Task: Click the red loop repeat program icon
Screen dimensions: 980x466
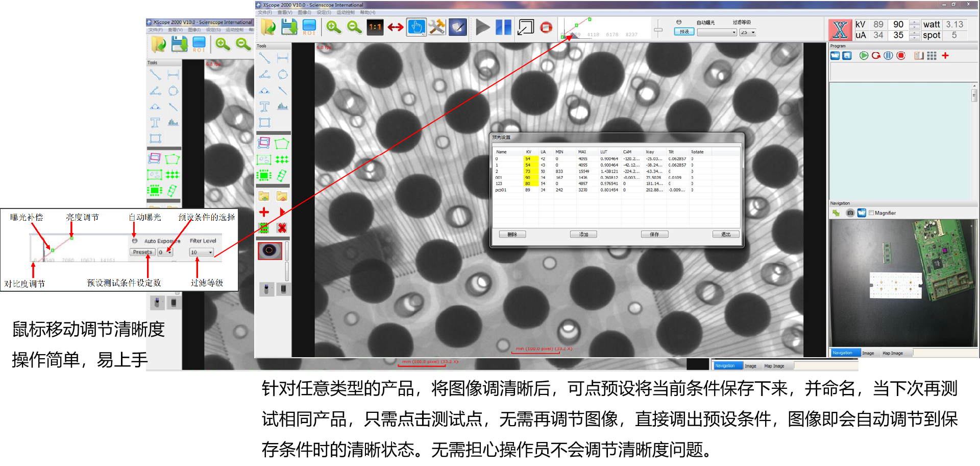Action: [x=876, y=56]
